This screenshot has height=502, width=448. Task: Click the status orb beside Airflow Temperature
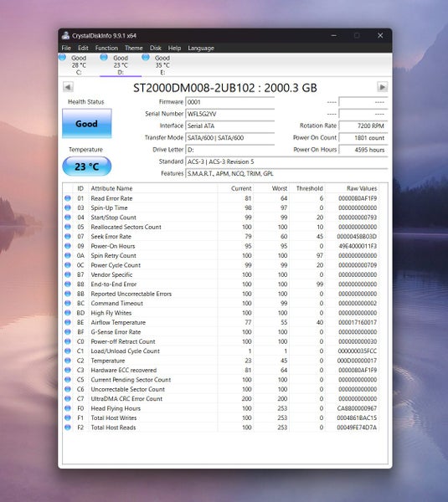point(68,322)
